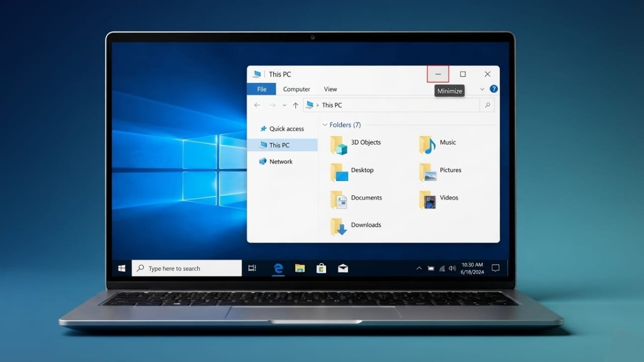Screen dimensions: 644x362
Task: Click inside the address bar field
Action: (391, 105)
